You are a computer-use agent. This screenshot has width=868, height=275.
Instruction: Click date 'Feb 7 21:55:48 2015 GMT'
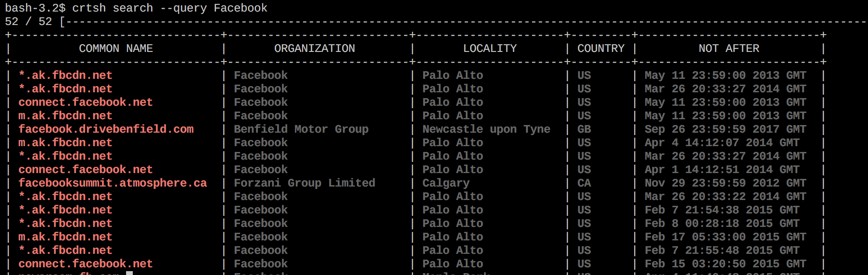click(x=722, y=250)
